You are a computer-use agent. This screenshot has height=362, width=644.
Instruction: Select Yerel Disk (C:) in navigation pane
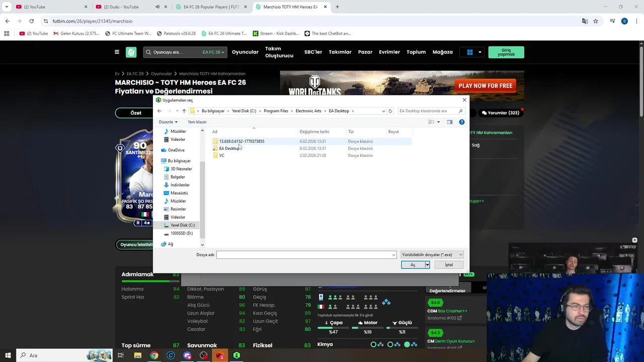pos(182,225)
